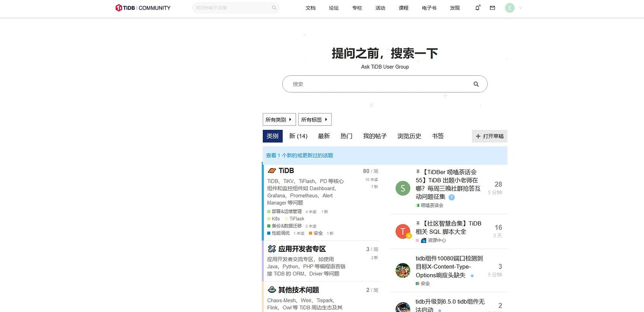Click the top search magnifier icon
This screenshot has width=644, height=312.
[274, 8]
